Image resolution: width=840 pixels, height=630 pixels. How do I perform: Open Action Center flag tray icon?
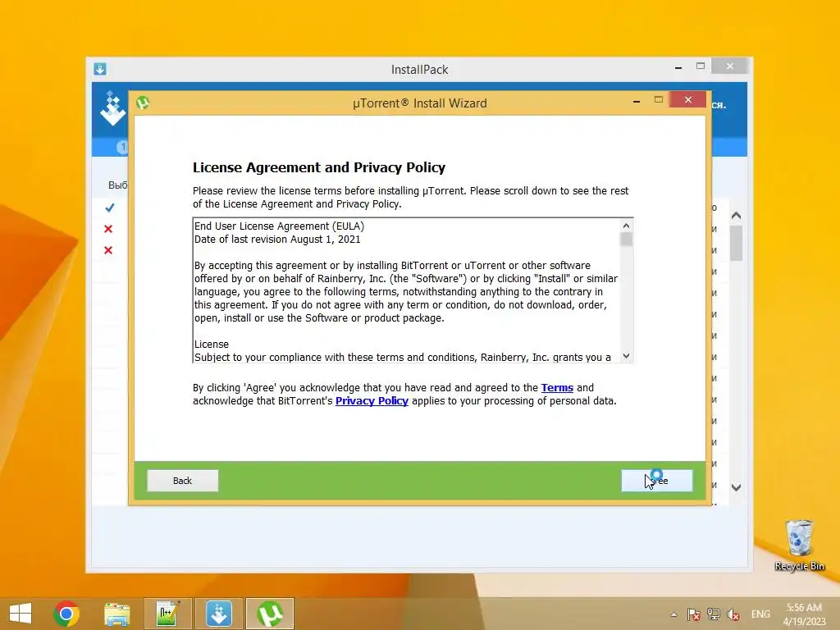(694, 614)
